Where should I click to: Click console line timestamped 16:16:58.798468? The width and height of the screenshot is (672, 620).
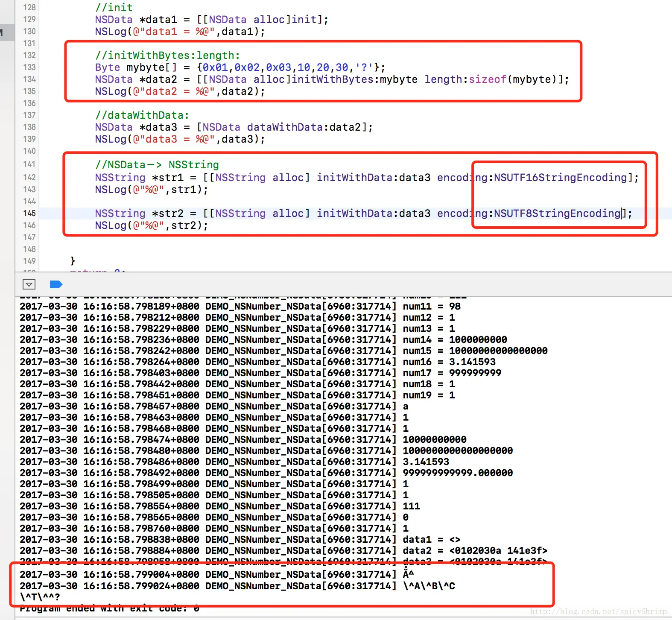[x=214, y=428]
